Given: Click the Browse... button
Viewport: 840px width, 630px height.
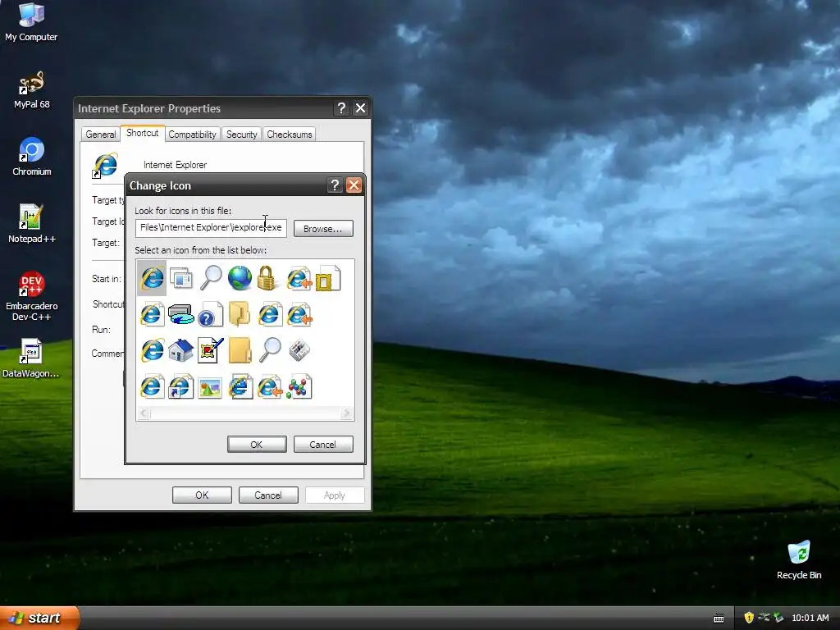Looking at the screenshot, I should (x=323, y=229).
